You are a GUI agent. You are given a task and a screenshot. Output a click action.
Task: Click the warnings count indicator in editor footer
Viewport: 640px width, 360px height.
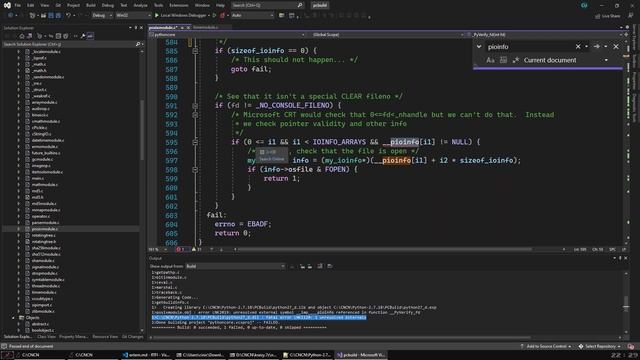tap(196, 249)
